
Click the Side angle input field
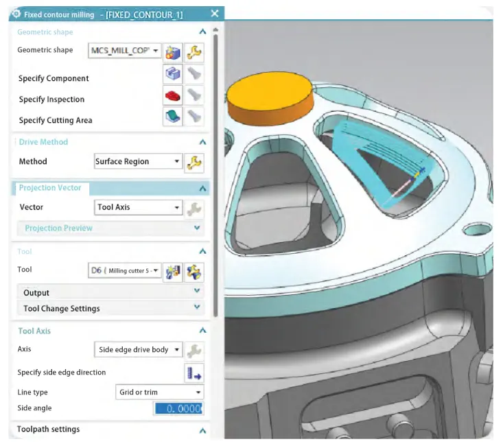(178, 409)
